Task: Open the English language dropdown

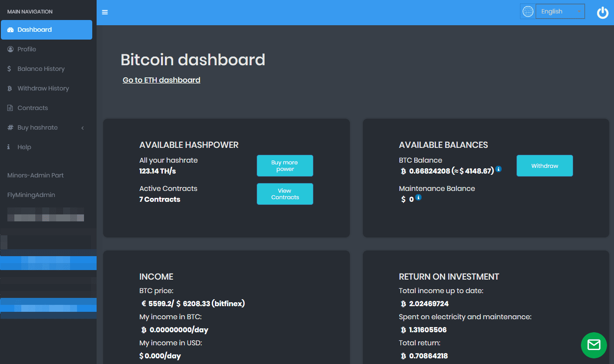Action: click(x=560, y=12)
